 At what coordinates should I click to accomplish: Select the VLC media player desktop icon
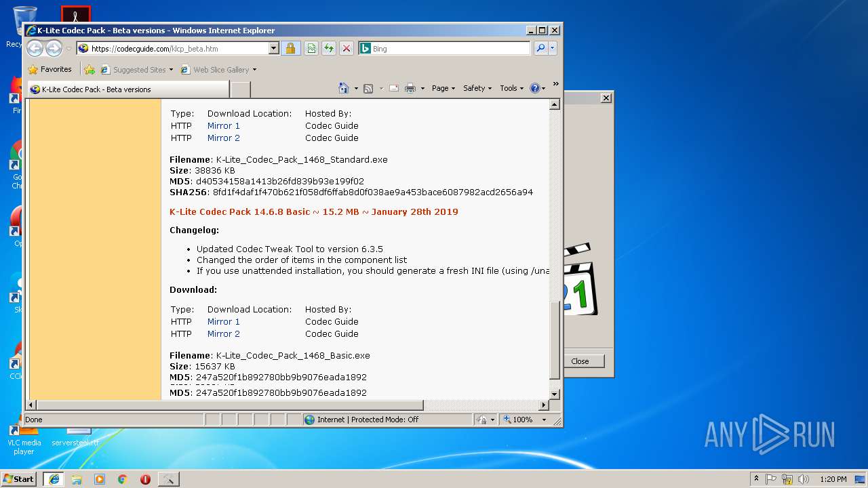coord(24,439)
